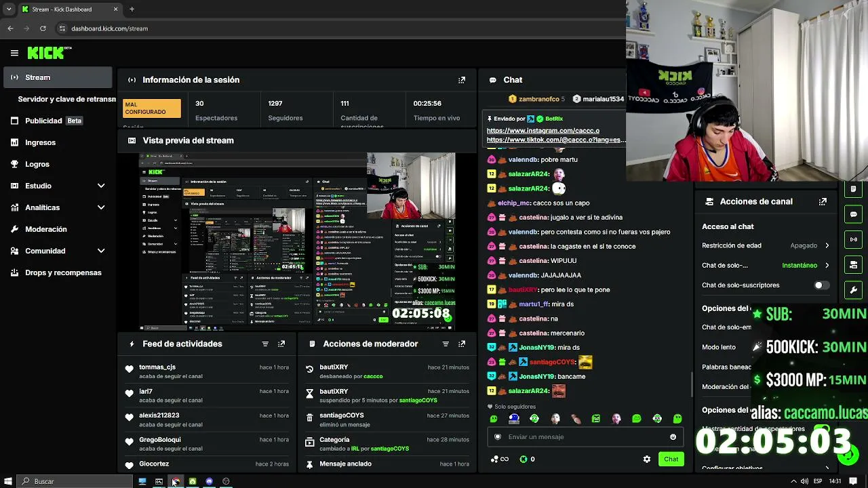Open OBS Studio from the taskbar
868x488 pixels.
click(226, 481)
